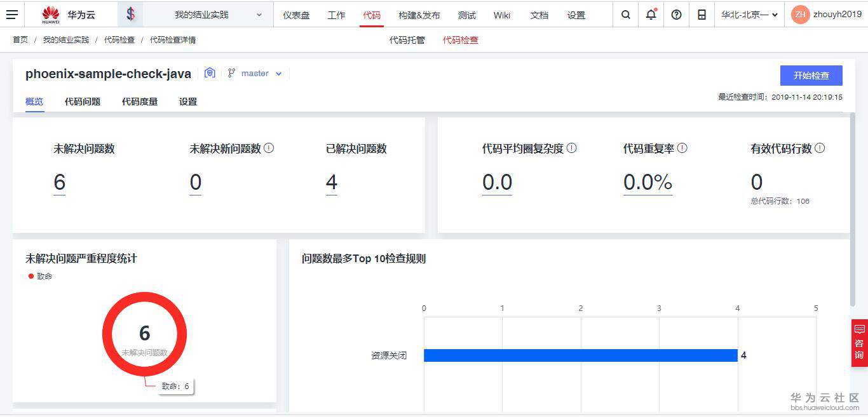This screenshot has width=868, height=417.
Task: Click the mobile device icon in header
Action: tap(702, 15)
